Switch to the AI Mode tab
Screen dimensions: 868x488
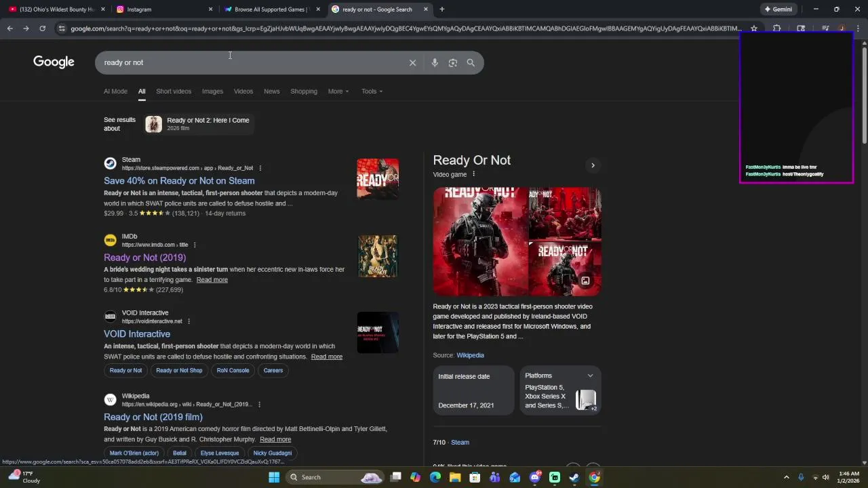(115, 91)
